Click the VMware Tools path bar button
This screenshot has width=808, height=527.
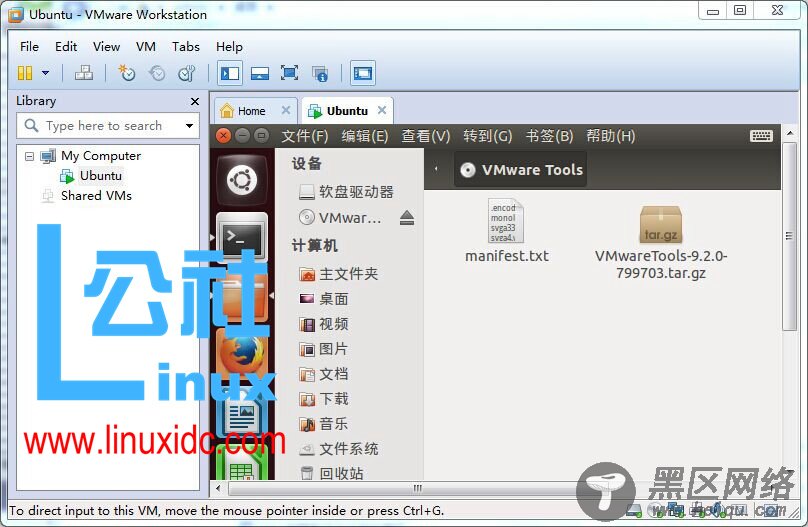point(520,169)
